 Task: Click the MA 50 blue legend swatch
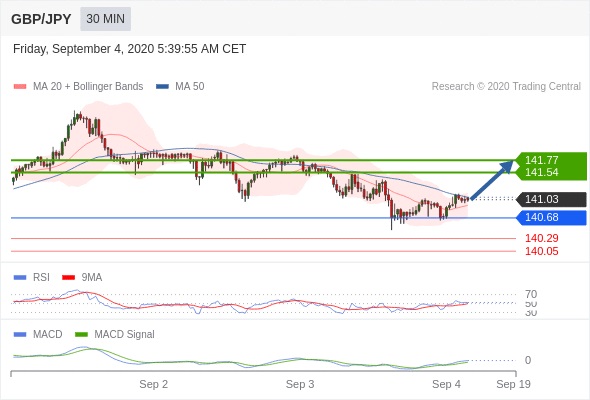[162, 87]
